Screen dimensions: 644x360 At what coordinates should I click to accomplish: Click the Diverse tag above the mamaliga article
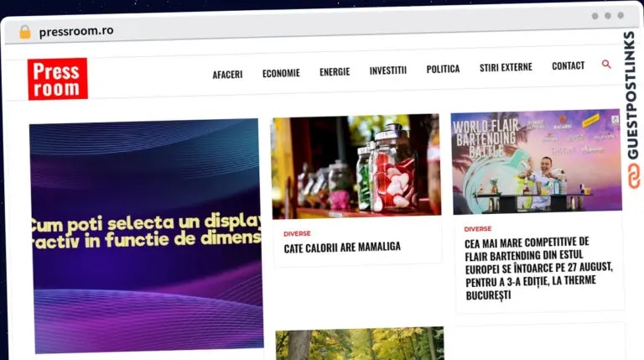297,233
